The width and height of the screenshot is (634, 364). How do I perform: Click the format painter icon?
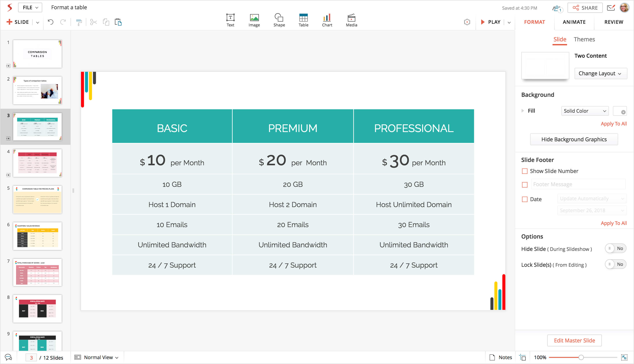click(x=79, y=22)
